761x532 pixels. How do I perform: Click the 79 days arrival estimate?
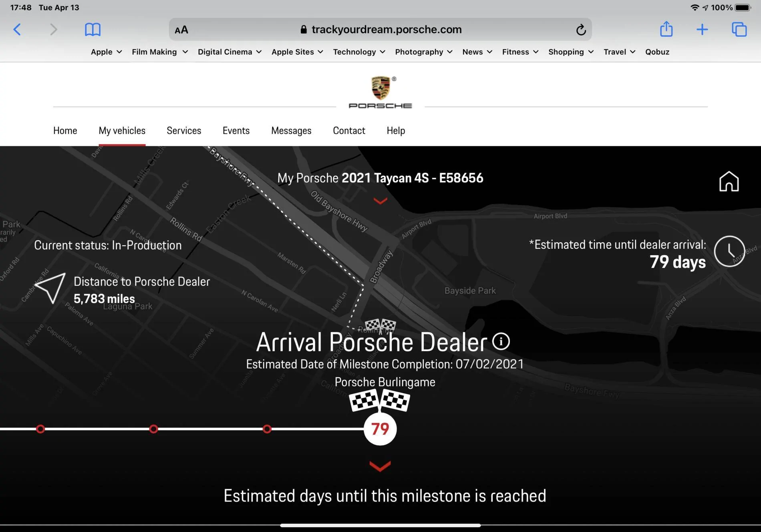click(678, 262)
